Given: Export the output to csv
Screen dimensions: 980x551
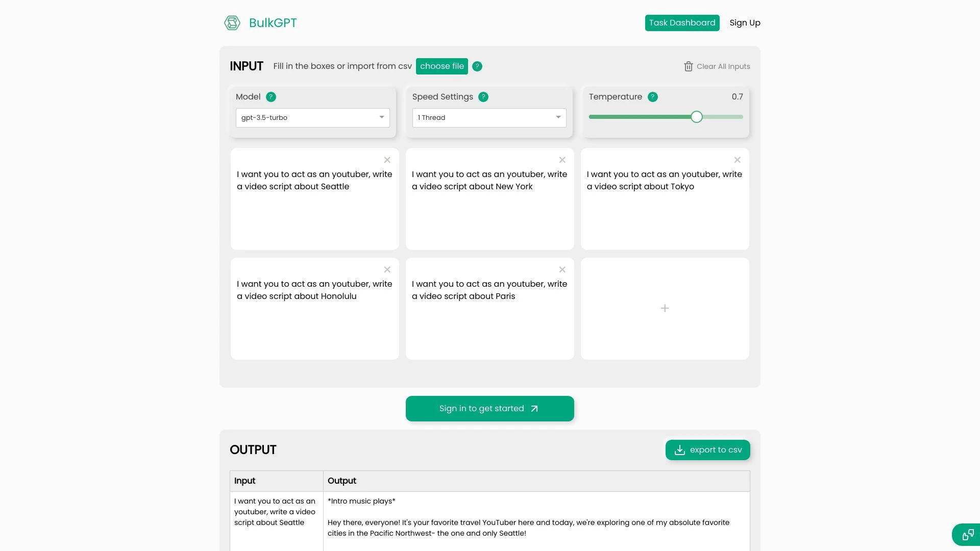Looking at the screenshot, I should coord(707,449).
